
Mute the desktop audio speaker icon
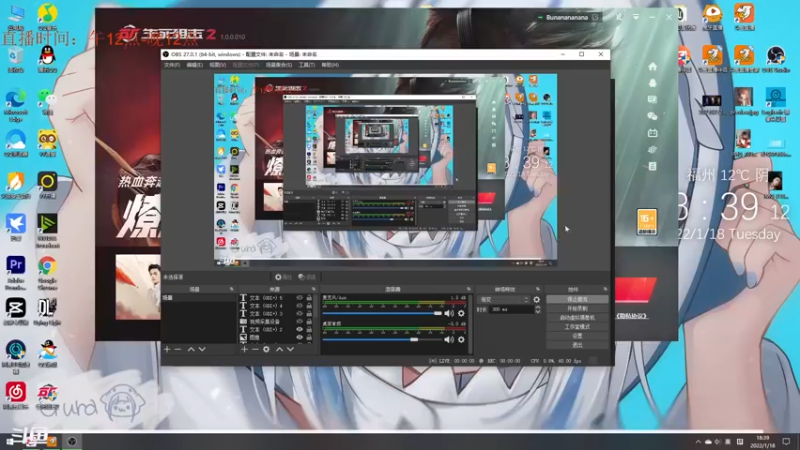click(x=449, y=339)
